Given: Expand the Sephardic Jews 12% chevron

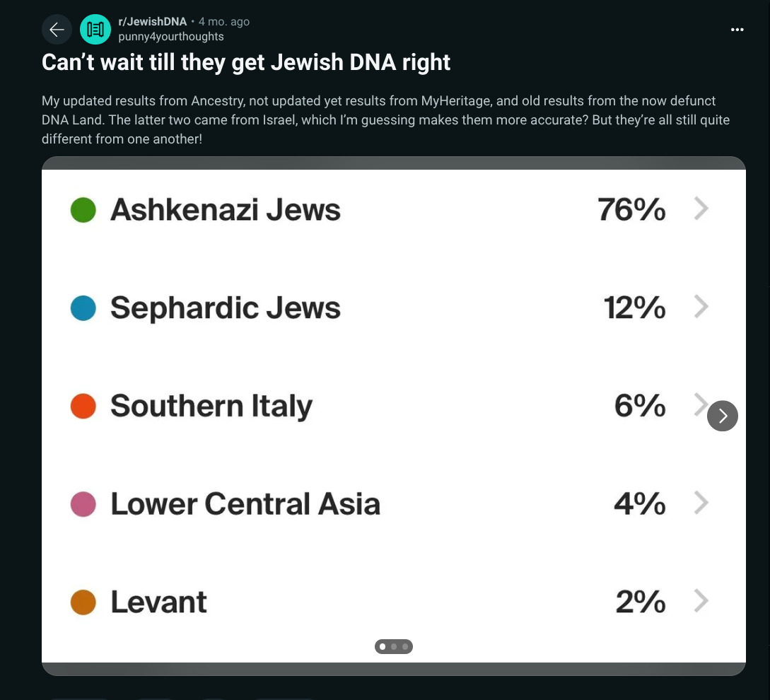Looking at the screenshot, I should [701, 307].
